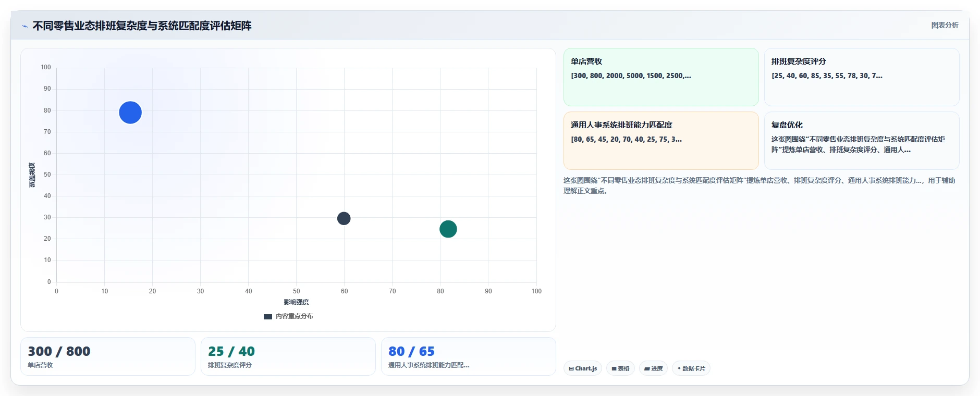Toggle the 内容重点分布 legend entry
This screenshot has width=980, height=396.
click(288, 316)
